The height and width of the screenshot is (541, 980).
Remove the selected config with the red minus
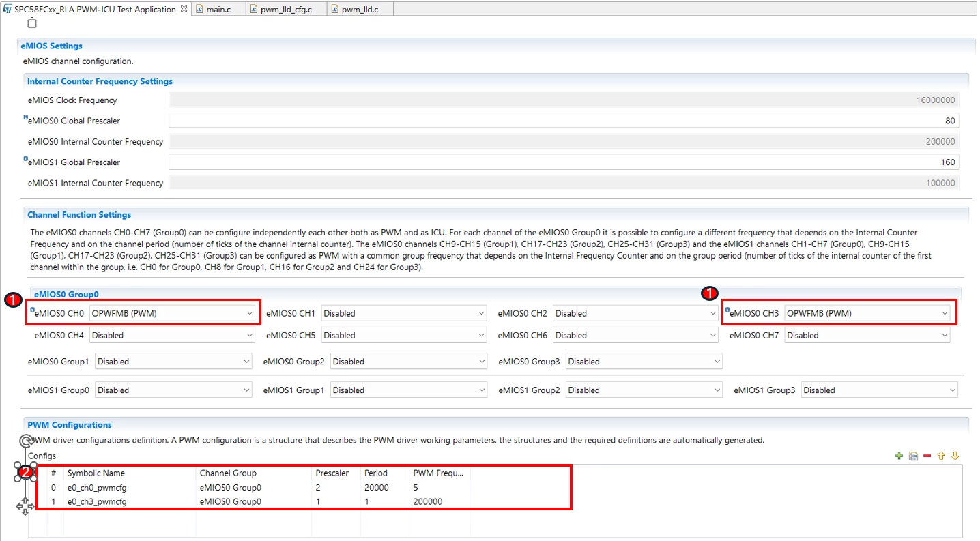(927, 456)
